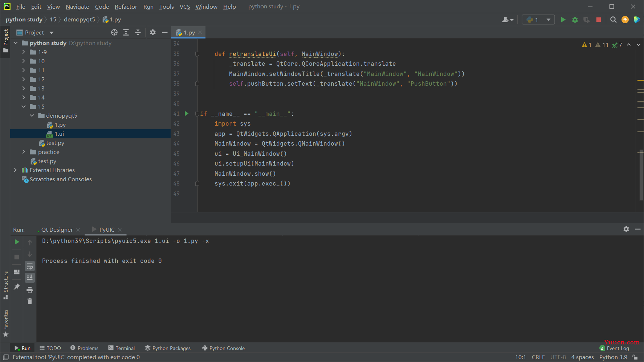Collapse all items in Project panel
The height and width of the screenshot is (362, 644).
pyautogui.click(x=138, y=32)
